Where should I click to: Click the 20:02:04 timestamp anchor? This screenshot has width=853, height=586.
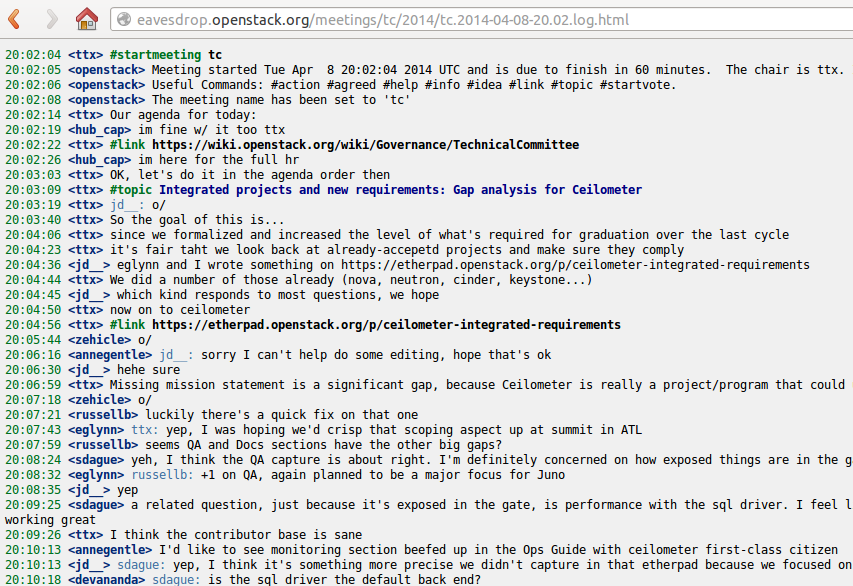33,55
